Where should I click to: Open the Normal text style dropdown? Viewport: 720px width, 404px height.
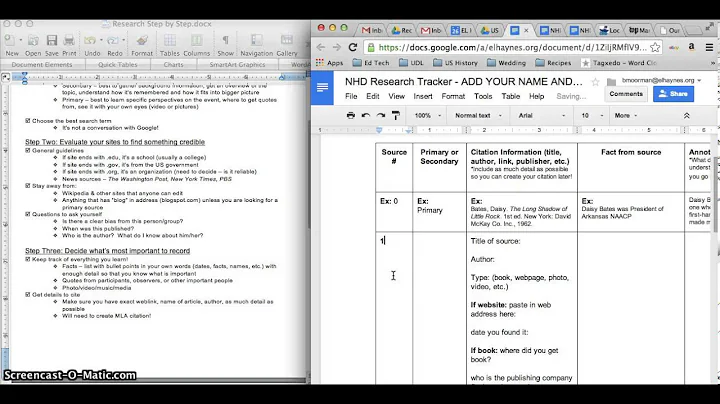click(478, 116)
